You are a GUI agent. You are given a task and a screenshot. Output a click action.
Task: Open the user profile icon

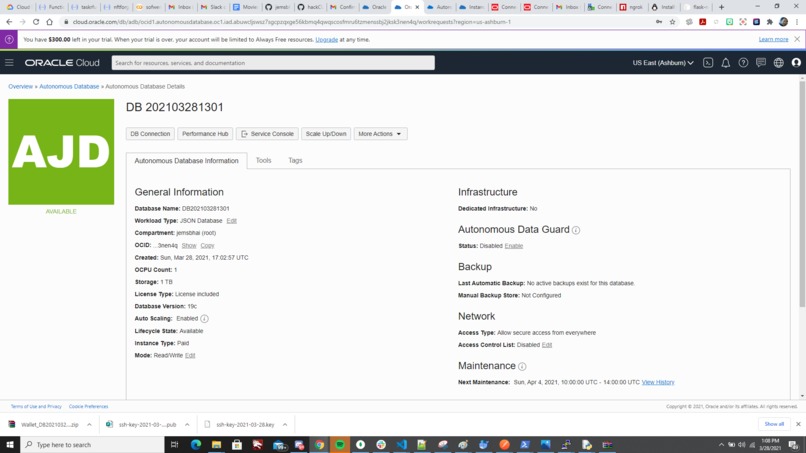tap(796, 63)
